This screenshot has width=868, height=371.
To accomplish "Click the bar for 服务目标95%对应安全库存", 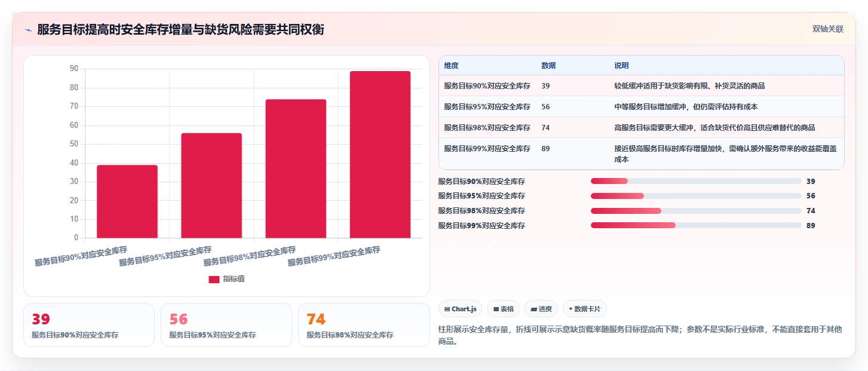I will click(x=211, y=185).
